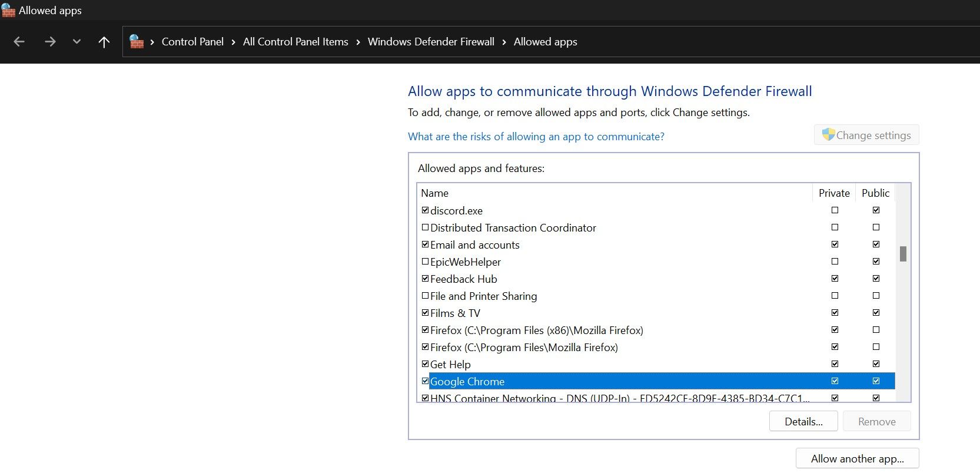Open the recent locations chevron dropdown
The image size is (980, 476).
tap(77, 42)
